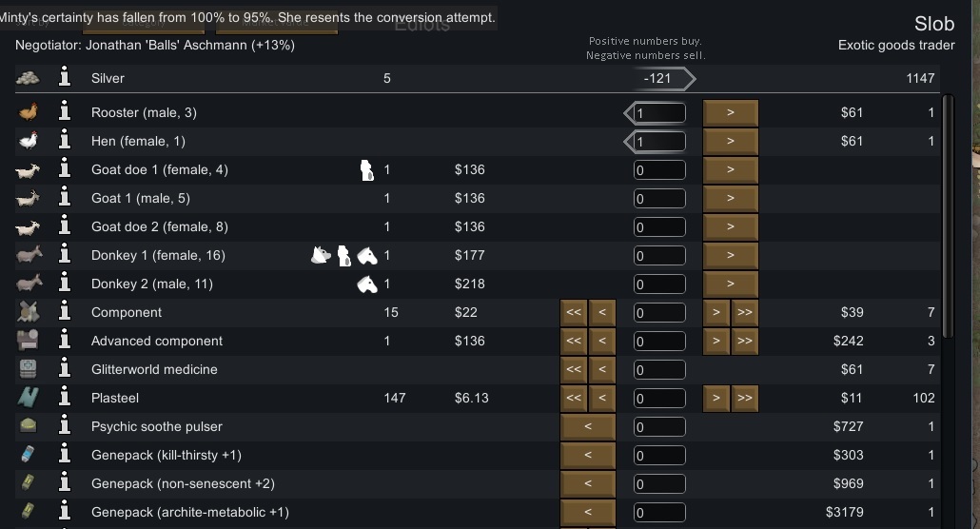Buy all Glitterworld medicine with double-left arrow
Screen dimensions: 980x529
574,369
